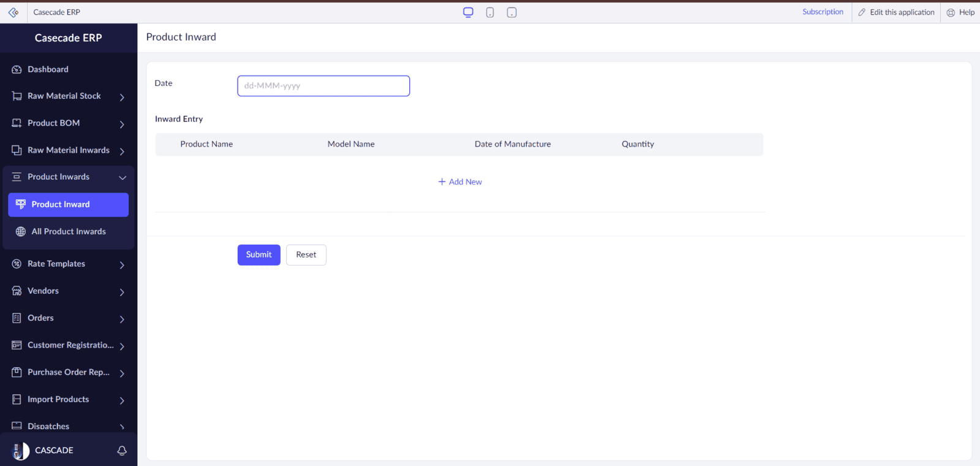Click the Customer Registration icon
The image size is (980, 466).
(x=17, y=345)
